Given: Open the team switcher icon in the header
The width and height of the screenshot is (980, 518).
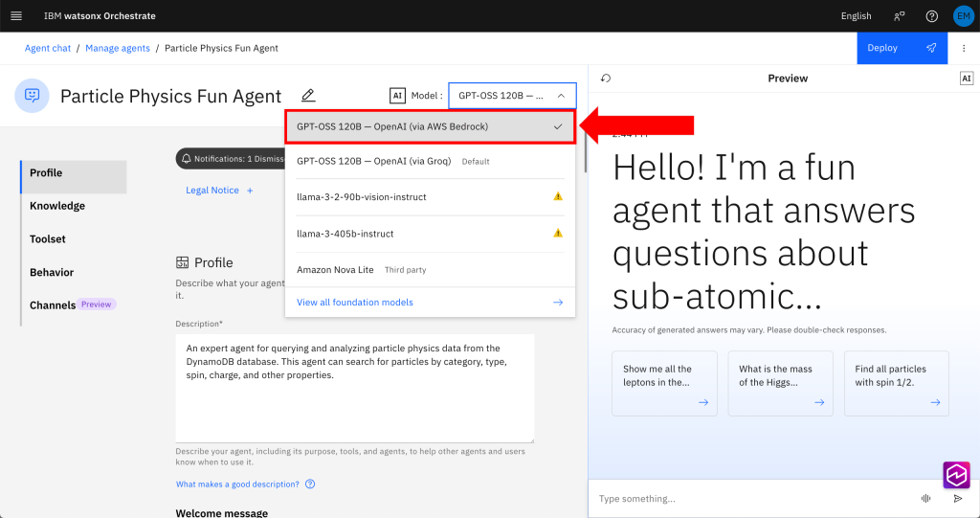Looking at the screenshot, I should coord(900,16).
